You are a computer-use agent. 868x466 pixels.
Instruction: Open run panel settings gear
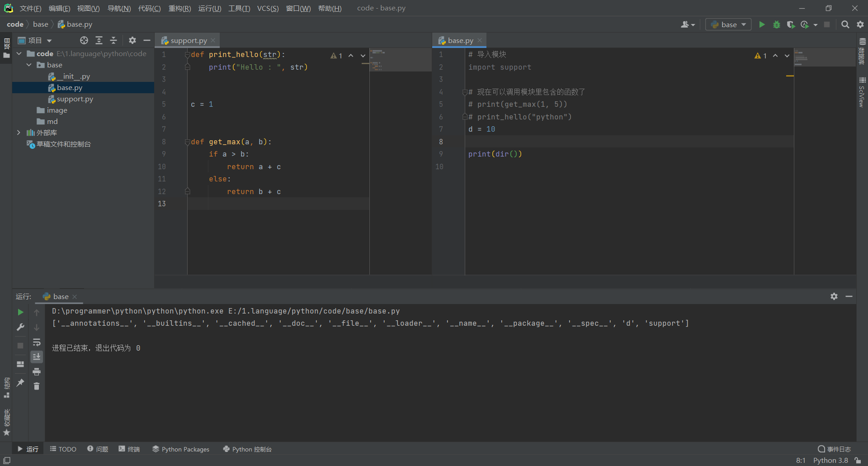click(834, 296)
